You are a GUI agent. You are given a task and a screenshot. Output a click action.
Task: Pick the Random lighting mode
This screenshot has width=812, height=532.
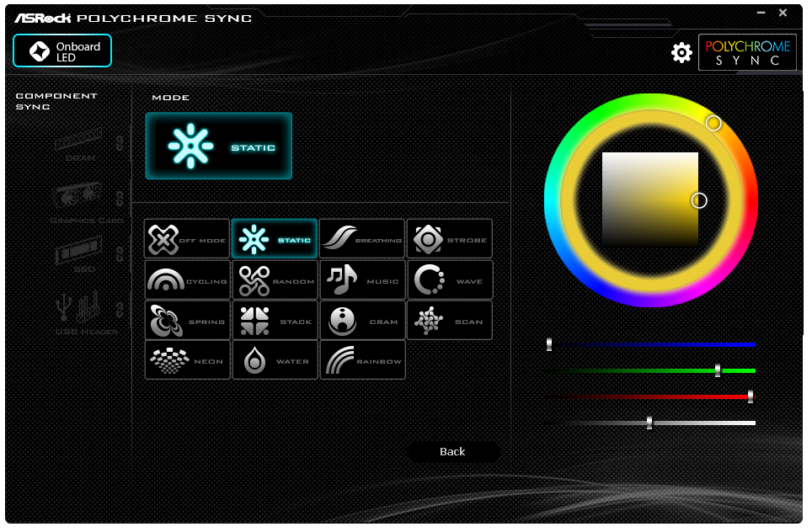tap(275, 280)
